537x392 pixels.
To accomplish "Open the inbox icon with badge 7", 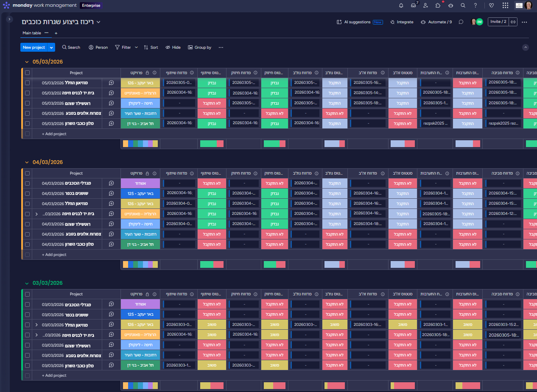I will point(414,6).
